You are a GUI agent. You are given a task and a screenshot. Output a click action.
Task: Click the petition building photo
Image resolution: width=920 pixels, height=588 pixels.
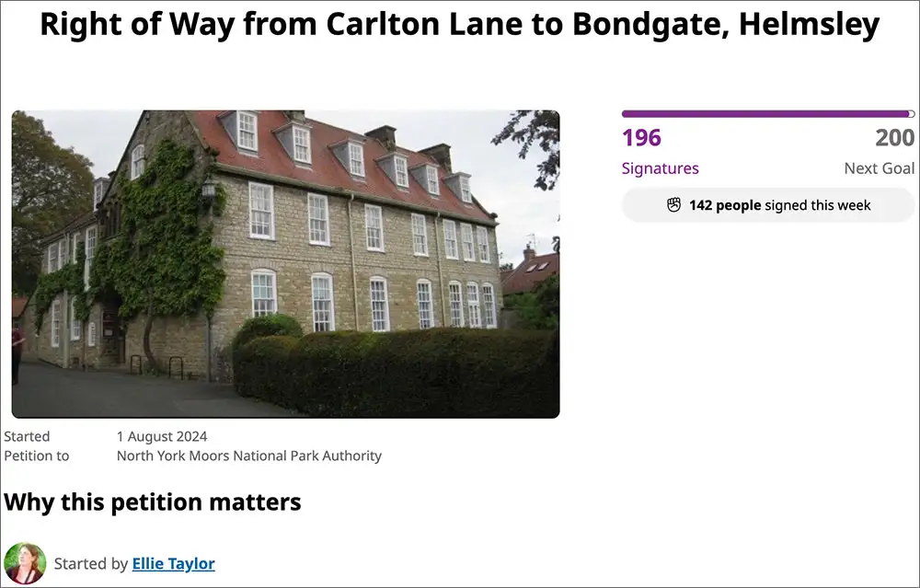coord(286,264)
